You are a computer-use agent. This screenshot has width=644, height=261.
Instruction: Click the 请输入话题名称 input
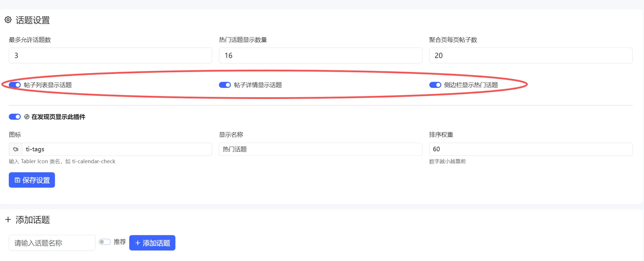coord(52,243)
